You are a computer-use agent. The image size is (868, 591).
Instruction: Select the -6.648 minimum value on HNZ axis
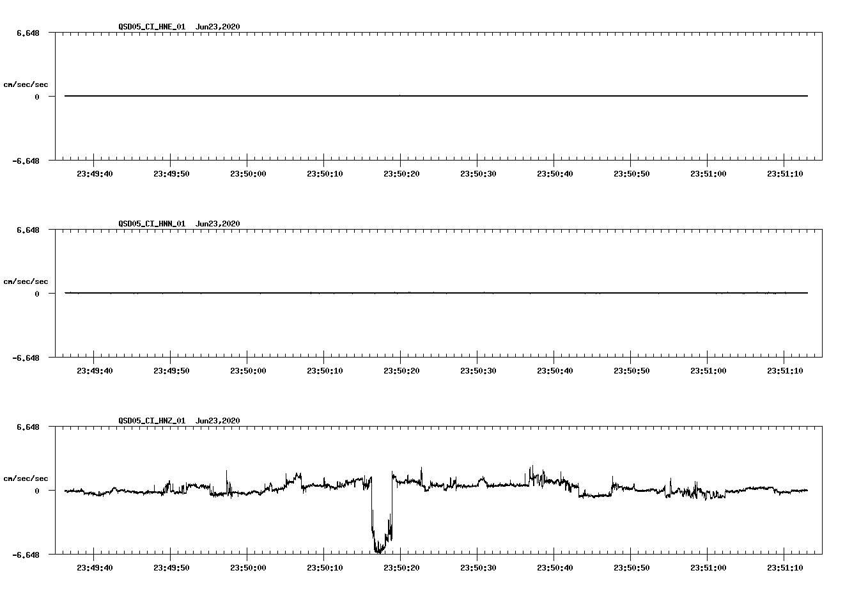pyautogui.click(x=26, y=555)
